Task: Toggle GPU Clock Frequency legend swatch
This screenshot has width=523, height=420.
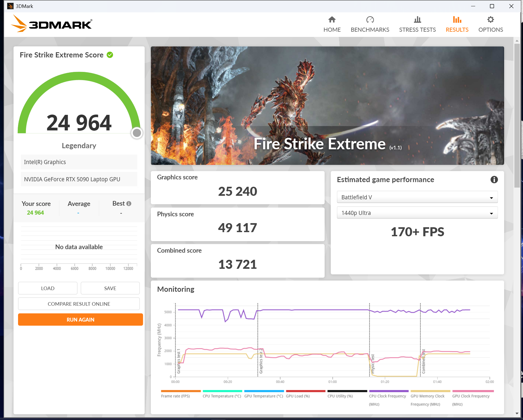Action: coord(473,391)
